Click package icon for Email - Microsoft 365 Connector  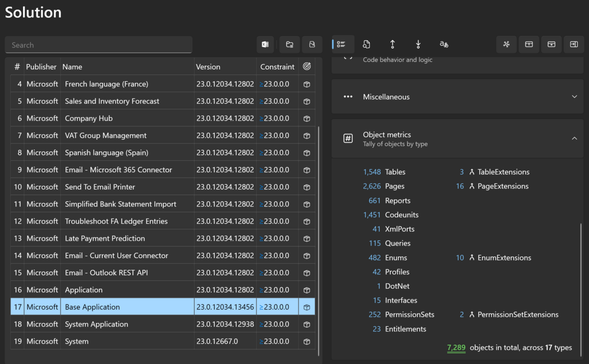coord(307,170)
